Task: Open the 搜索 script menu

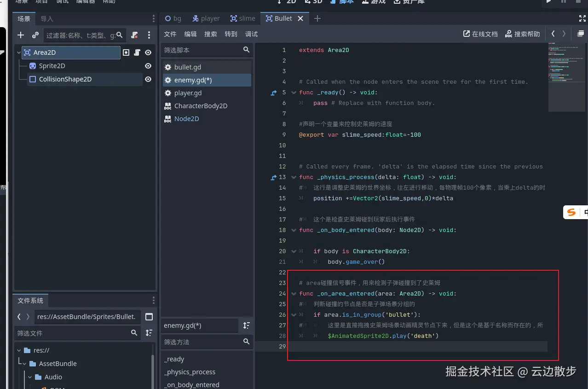Action: pos(211,34)
